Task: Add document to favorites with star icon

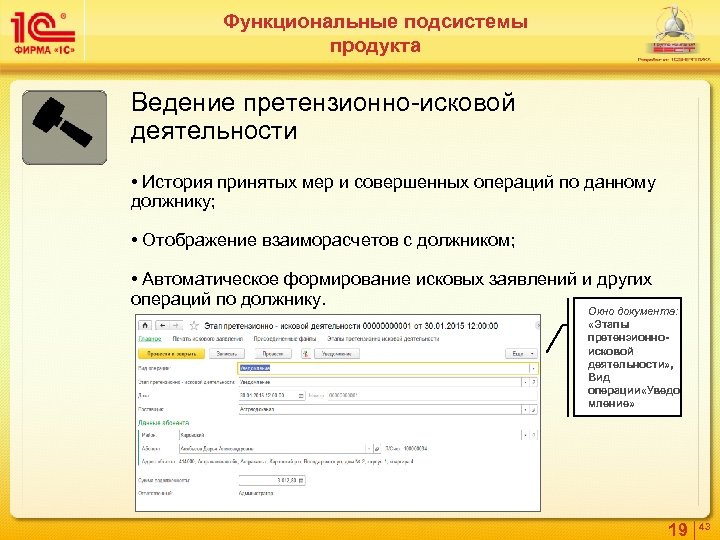Action: click(x=194, y=326)
